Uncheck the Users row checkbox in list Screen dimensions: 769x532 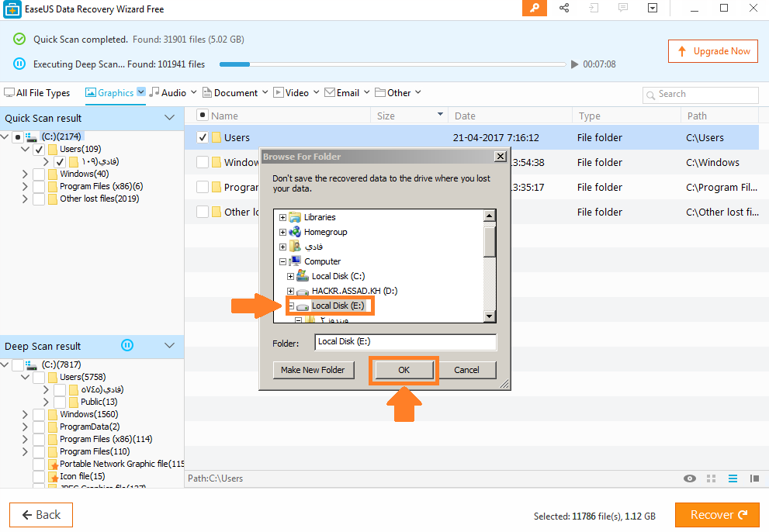[x=203, y=138]
